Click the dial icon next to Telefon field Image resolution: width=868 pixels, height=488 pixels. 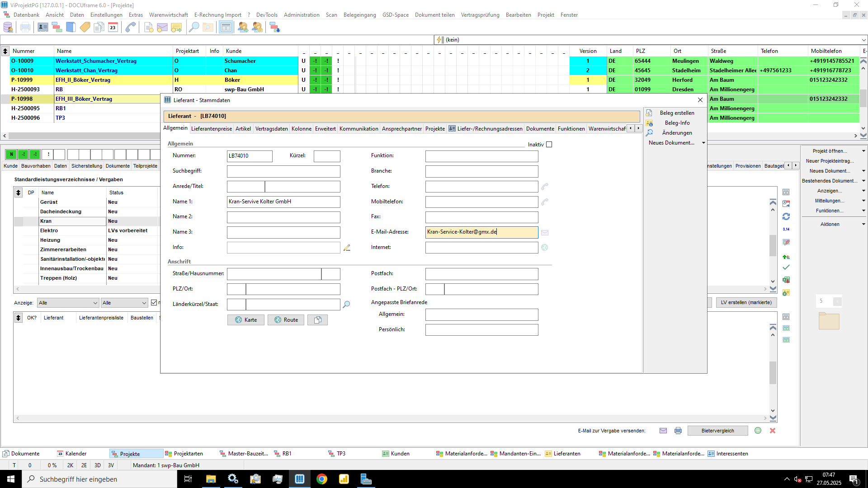point(545,186)
